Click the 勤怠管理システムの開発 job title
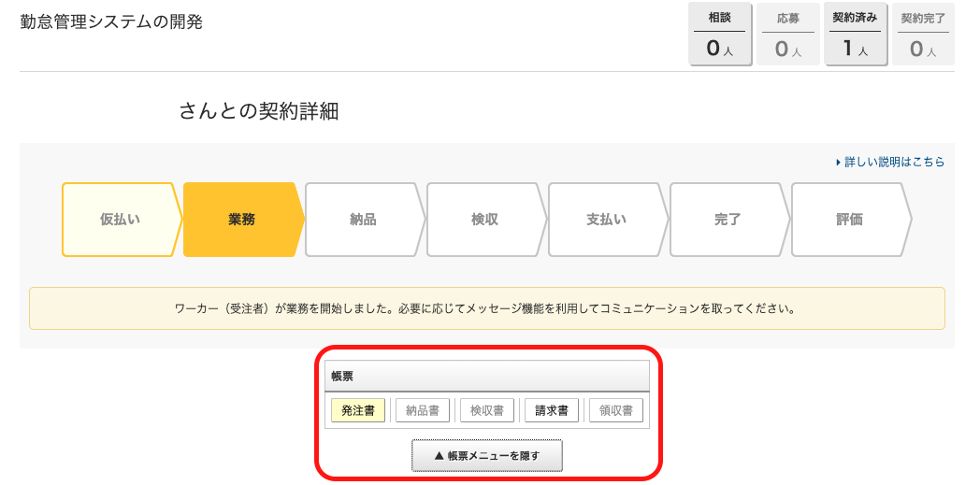This screenshot has width=980, height=485. click(111, 21)
